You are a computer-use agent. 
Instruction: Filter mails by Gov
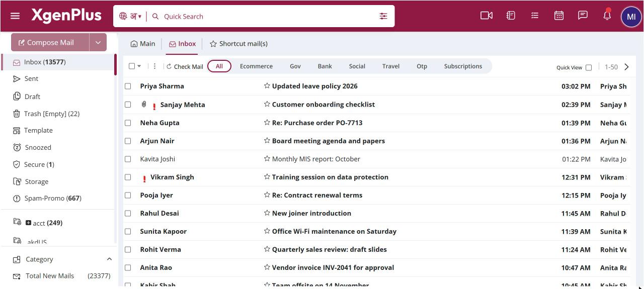[295, 66]
